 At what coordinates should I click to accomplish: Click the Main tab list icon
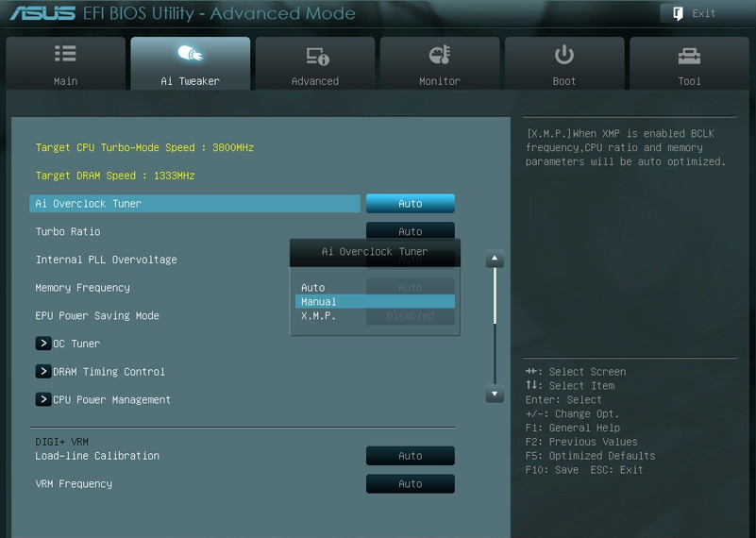[65, 54]
